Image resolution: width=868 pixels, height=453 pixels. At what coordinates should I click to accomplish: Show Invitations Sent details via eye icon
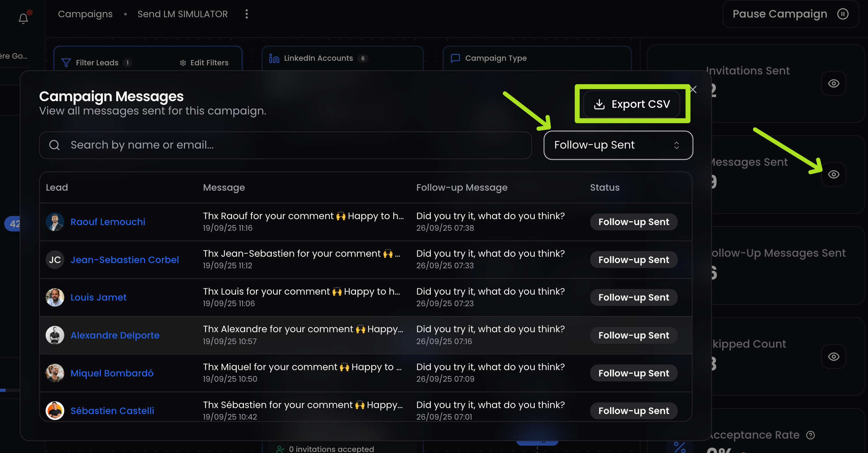click(x=834, y=84)
